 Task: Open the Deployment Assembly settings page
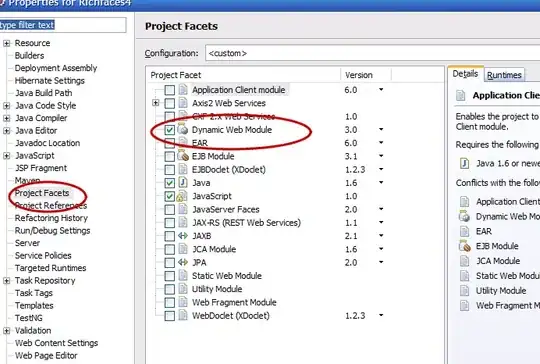coord(56,68)
